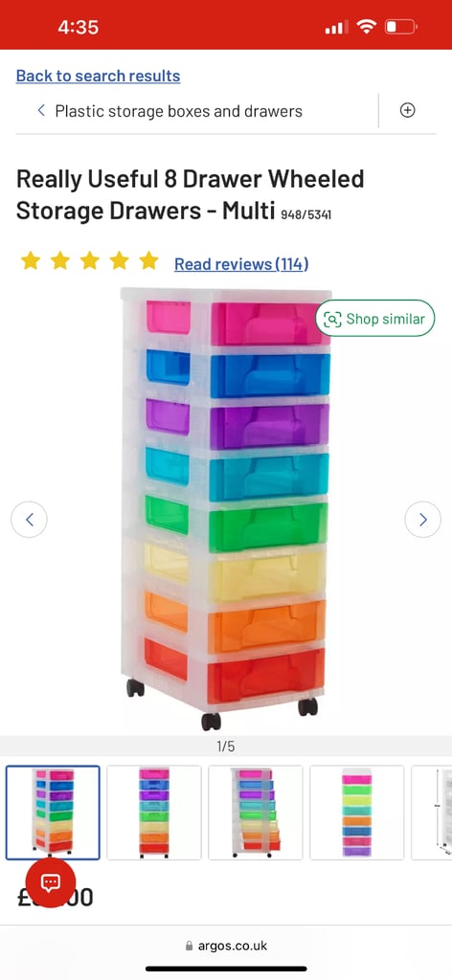This screenshot has width=452, height=980.
Task: Go to next product image arrow
Action: pos(422,520)
